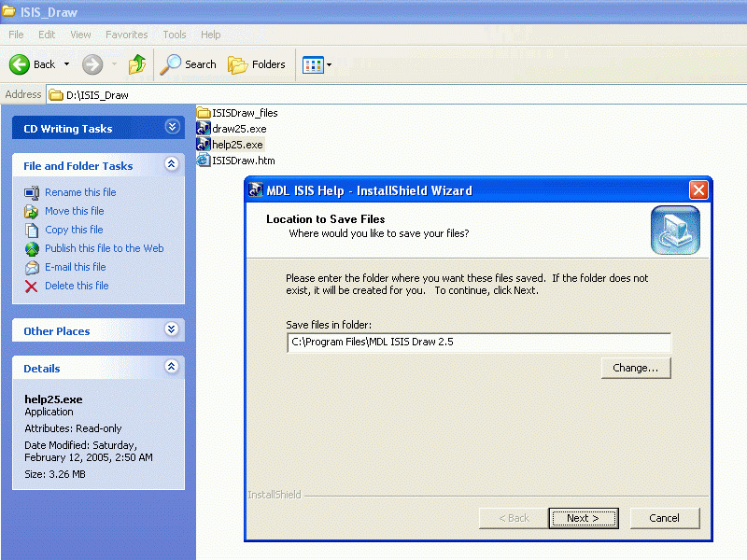Screen dimensions: 747x560
Task: Click the Next button in wizard
Action: pos(583,518)
